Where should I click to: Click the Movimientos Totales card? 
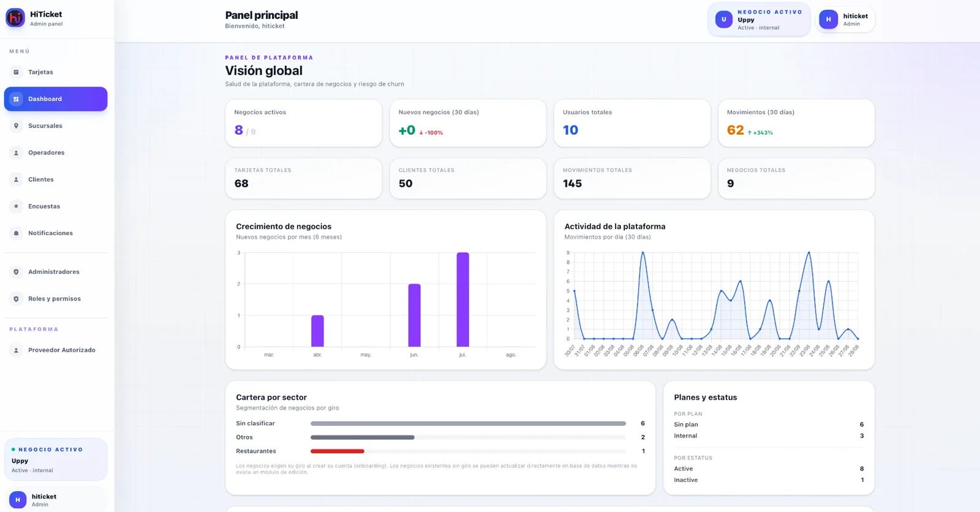click(632, 178)
